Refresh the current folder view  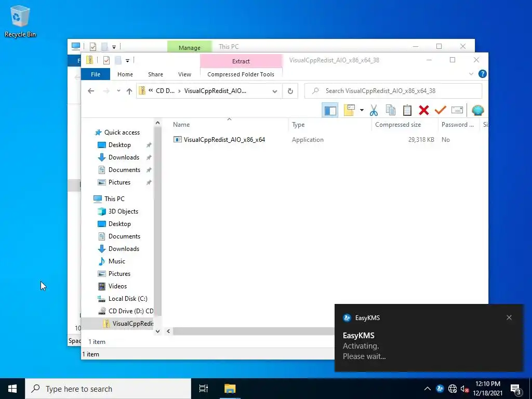tap(290, 91)
